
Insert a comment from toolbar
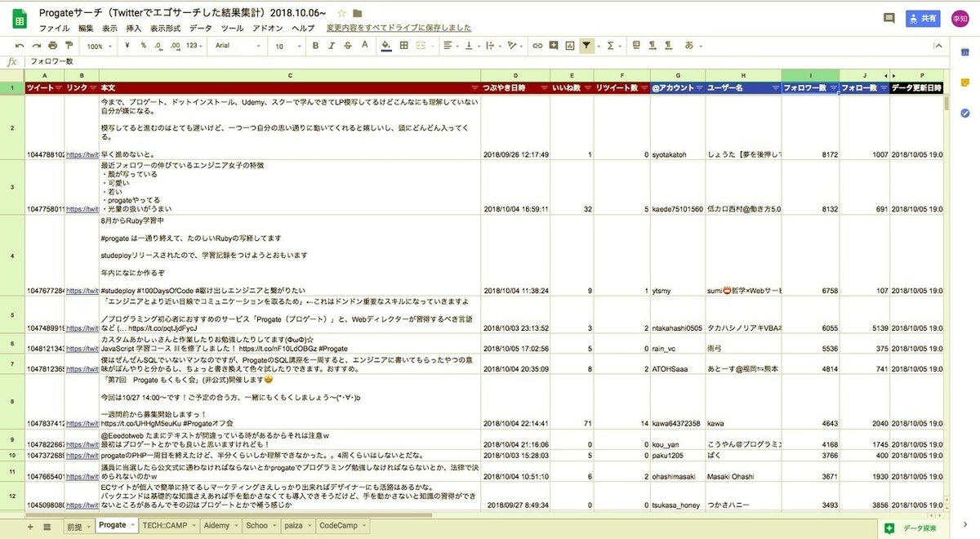coord(555,46)
